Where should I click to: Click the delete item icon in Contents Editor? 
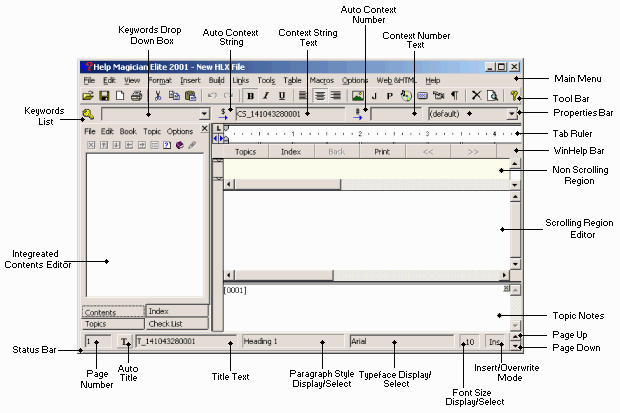(x=91, y=145)
